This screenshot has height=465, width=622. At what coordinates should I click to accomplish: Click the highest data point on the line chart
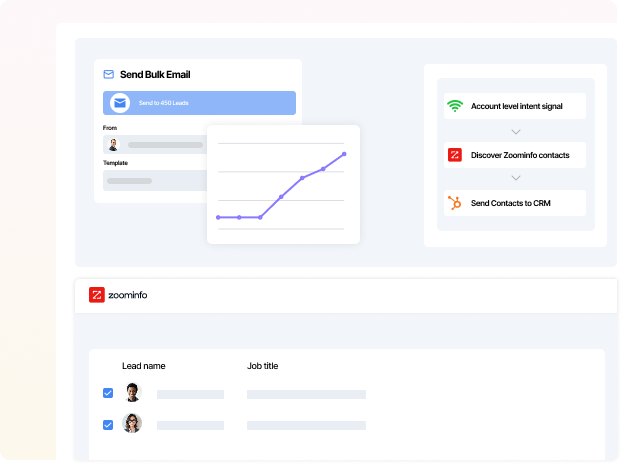tap(344, 154)
